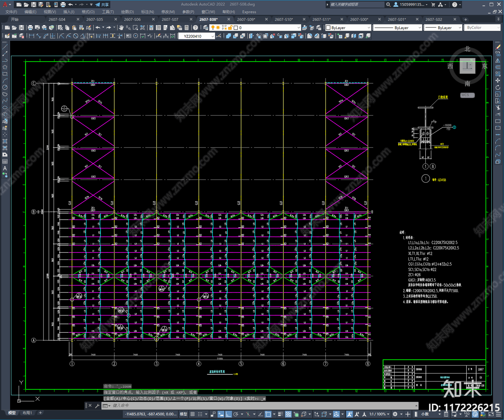Image resolution: width=504 pixels, height=420 pixels.
Task: Click the Move tool in right toolbar
Action: coord(498,81)
